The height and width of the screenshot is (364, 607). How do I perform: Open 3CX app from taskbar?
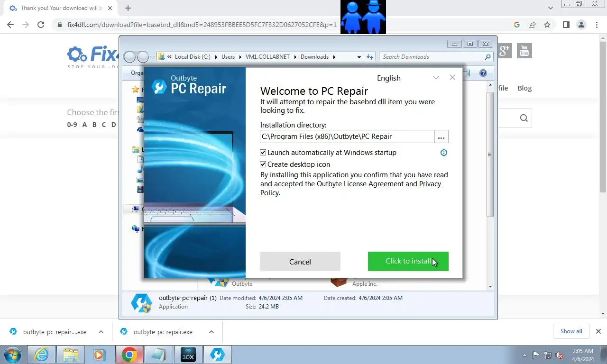coord(188,355)
